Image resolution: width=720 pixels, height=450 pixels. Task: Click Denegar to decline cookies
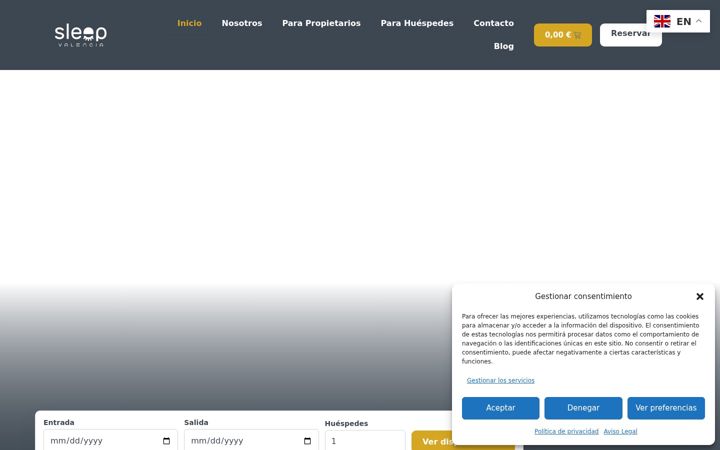[583, 408]
